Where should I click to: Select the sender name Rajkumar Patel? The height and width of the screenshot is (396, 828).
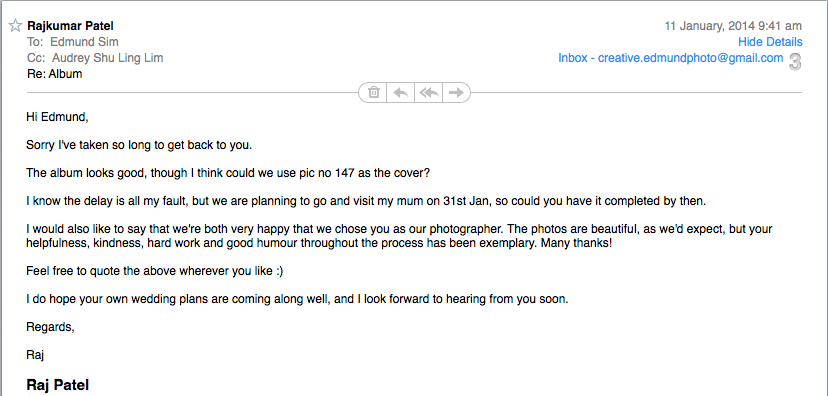pos(70,25)
